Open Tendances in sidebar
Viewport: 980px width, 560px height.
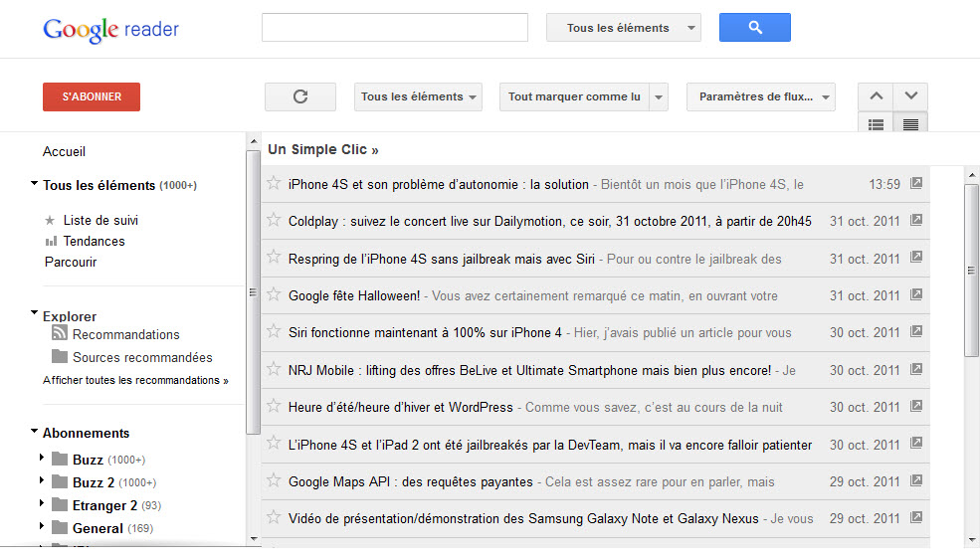point(94,242)
